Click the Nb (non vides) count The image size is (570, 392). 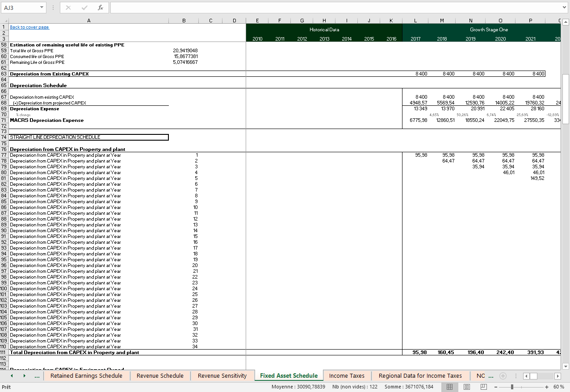pyautogui.click(x=355, y=387)
